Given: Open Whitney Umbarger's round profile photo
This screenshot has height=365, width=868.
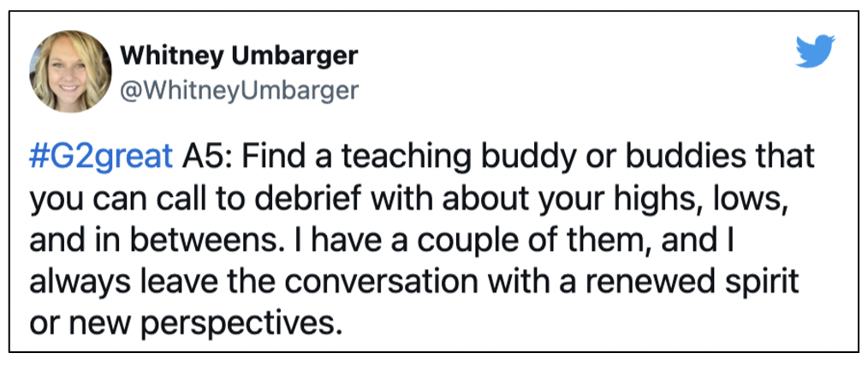Looking at the screenshot, I should 70,72.
